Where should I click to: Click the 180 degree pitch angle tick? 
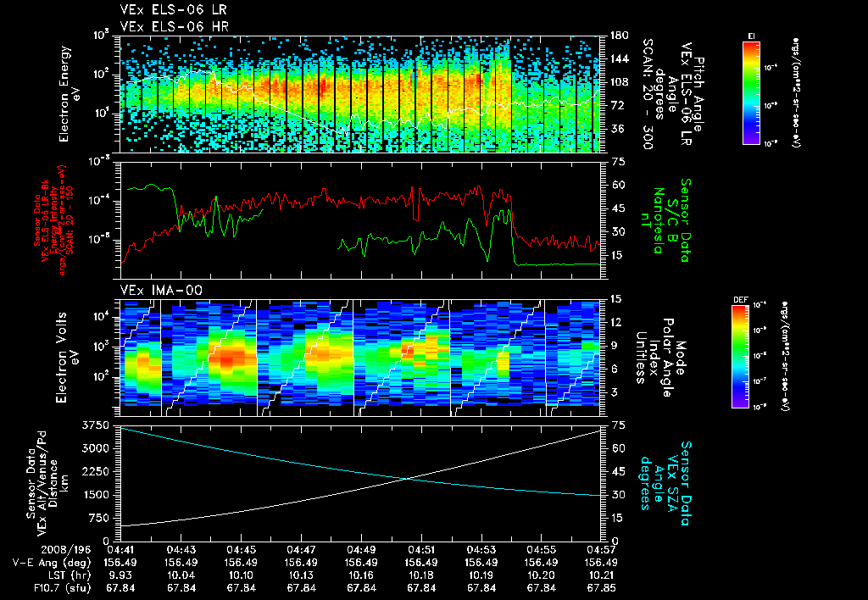(618, 36)
